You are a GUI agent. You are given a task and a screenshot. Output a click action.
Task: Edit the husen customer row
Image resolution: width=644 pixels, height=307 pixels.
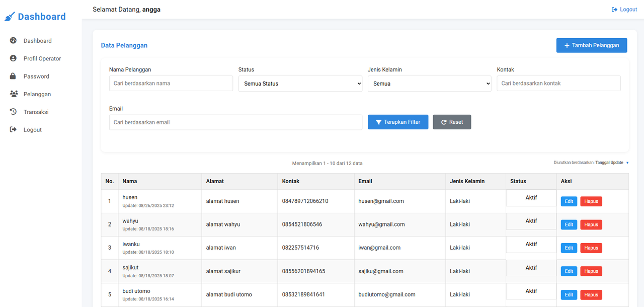tap(569, 201)
